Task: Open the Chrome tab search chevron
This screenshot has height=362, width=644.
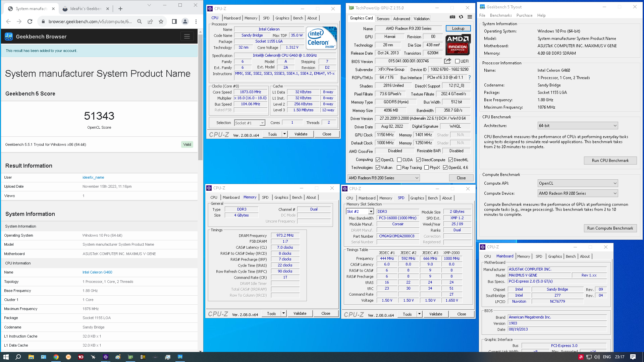Action: [x=149, y=5]
